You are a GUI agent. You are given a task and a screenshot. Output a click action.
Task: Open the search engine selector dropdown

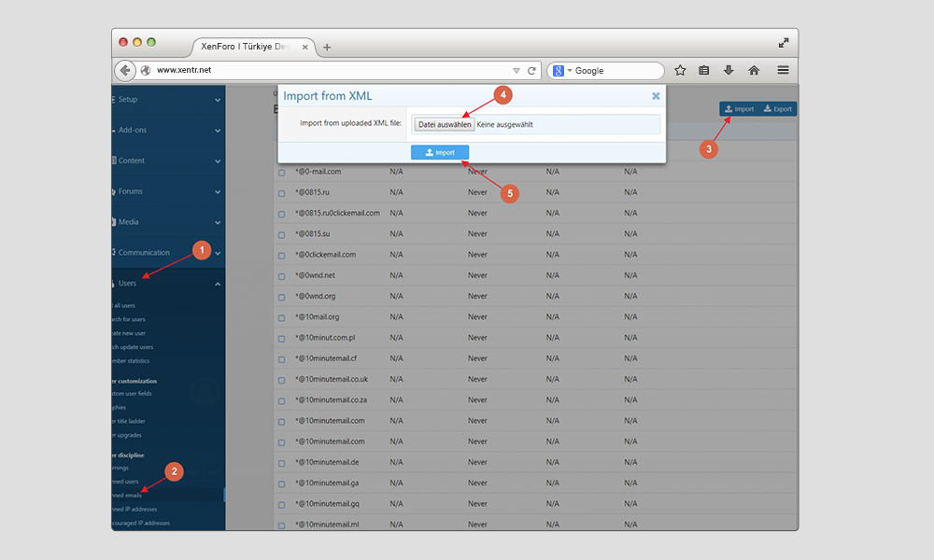click(570, 71)
